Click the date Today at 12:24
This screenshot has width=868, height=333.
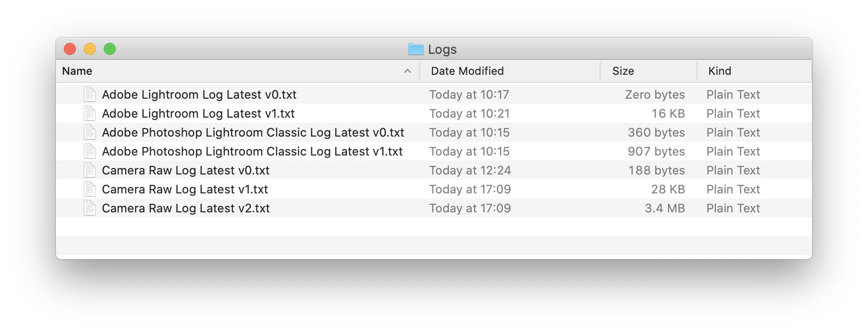click(x=470, y=170)
